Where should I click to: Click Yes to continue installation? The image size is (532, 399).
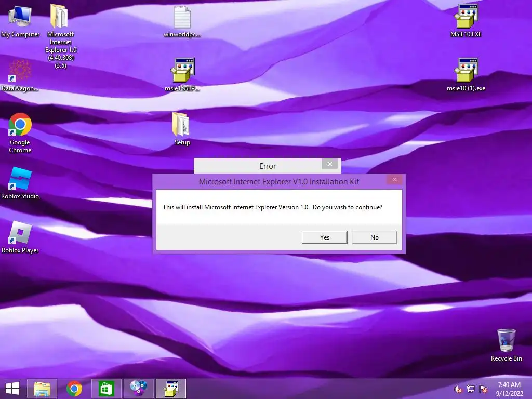coord(324,237)
